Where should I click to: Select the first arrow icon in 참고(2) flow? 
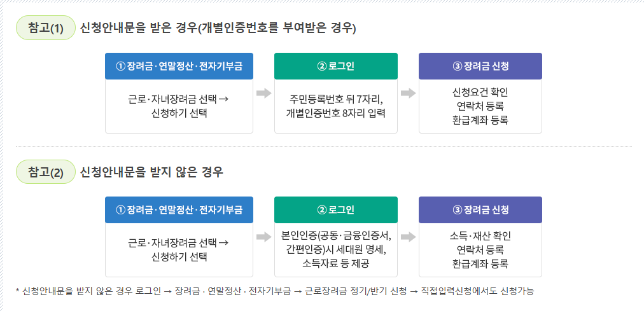click(x=263, y=237)
